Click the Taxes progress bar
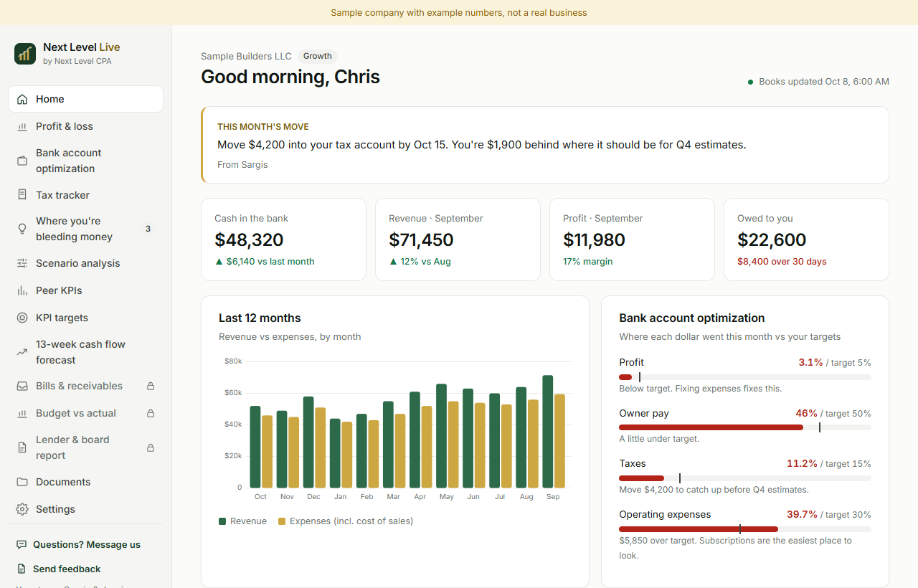918x588 pixels. [x=745, y=478]
